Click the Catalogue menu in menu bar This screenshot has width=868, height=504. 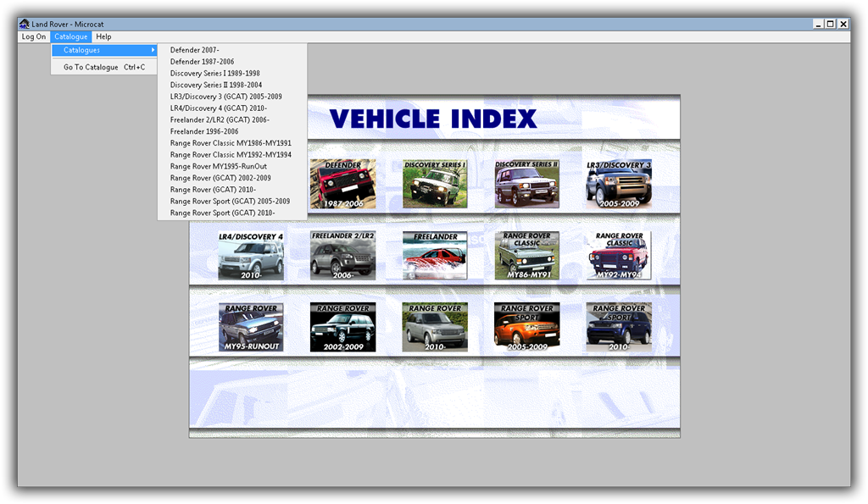pyautogui.click(x=71, y=36)
